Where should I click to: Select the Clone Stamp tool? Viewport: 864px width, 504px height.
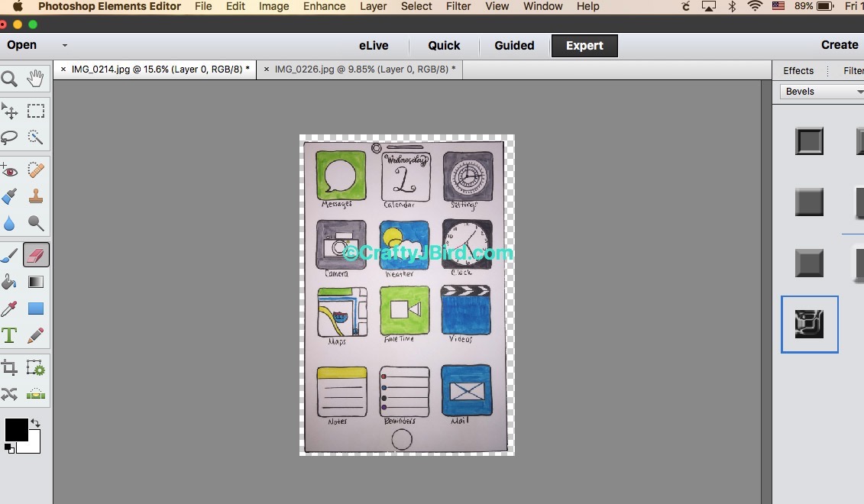36,196
